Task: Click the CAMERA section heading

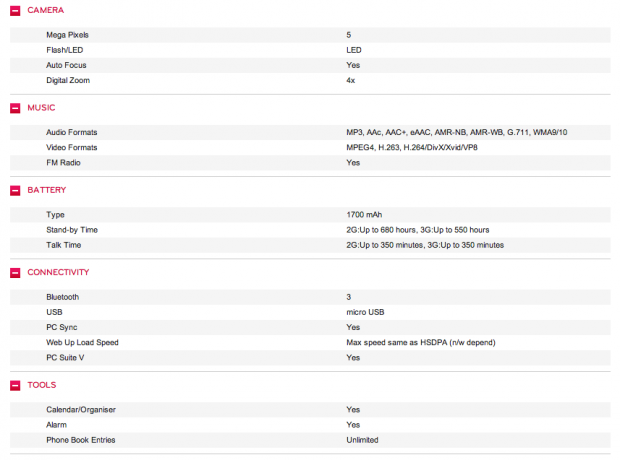Action: [45, 10]
